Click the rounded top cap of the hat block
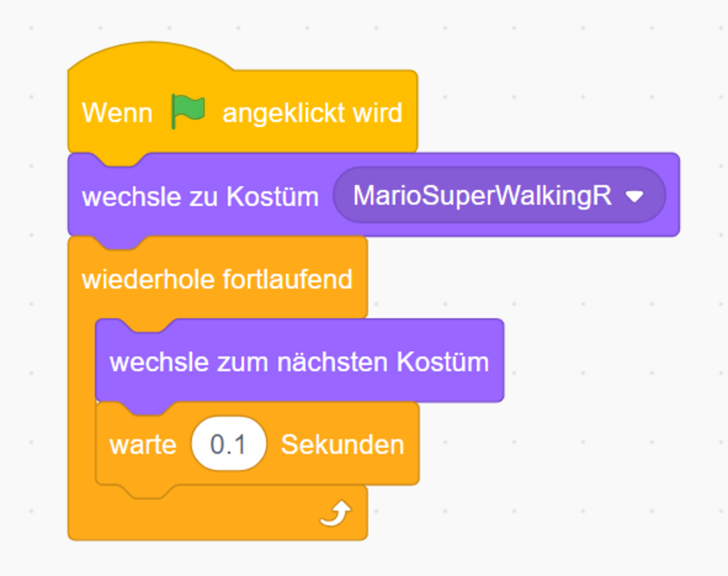This screenshot has width=728, height=576. click(x=151, y=56)
